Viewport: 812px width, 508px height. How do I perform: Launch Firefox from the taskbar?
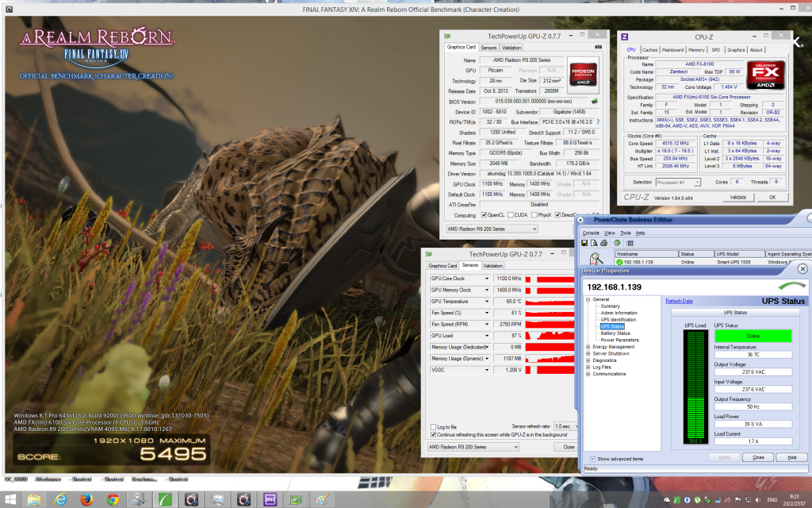point(87,500)
